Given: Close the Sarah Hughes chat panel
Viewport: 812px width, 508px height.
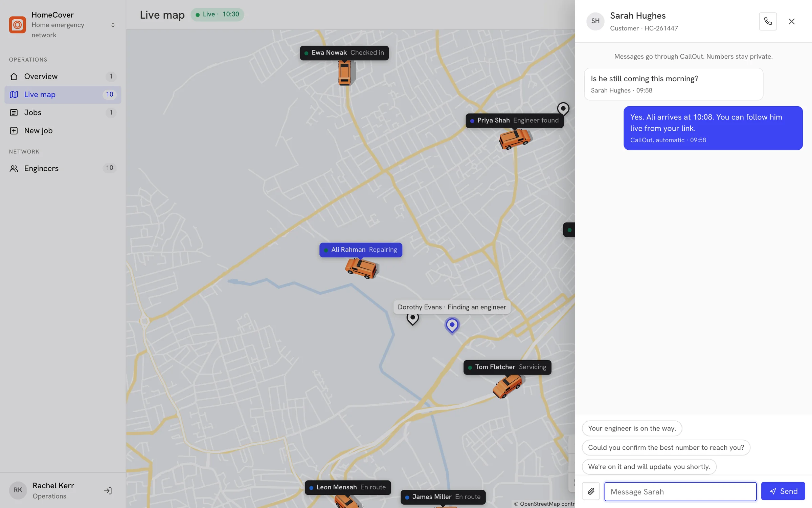Looking at the screenshot, I should [791, 21].
